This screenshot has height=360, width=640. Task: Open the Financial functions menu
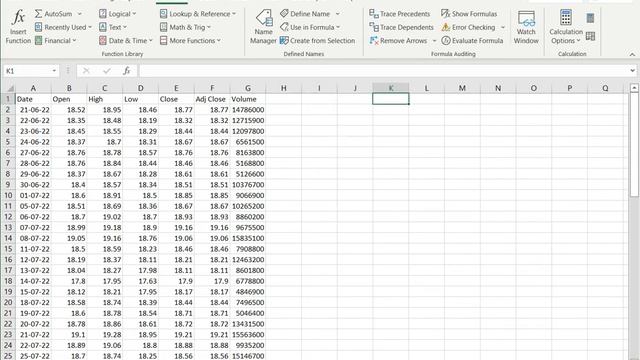click(56, 41)
